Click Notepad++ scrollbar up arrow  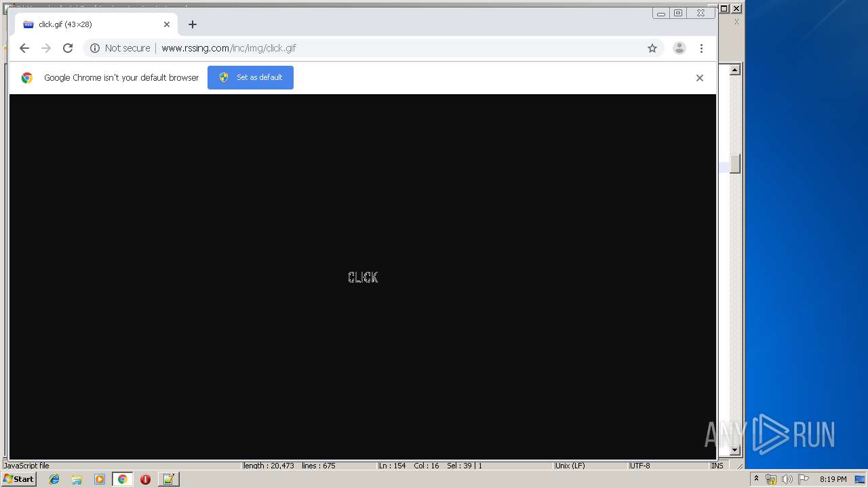734,70
